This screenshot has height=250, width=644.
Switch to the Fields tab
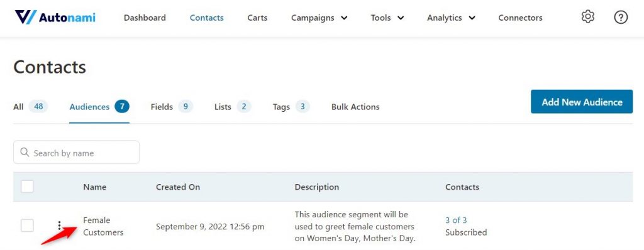[x=171, y=107]
